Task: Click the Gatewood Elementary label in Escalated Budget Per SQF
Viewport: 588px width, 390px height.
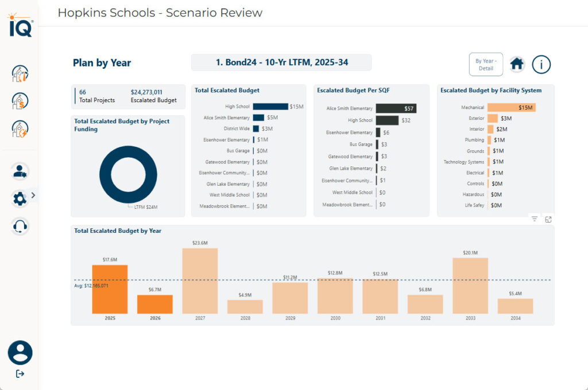Action: (350, 157)
